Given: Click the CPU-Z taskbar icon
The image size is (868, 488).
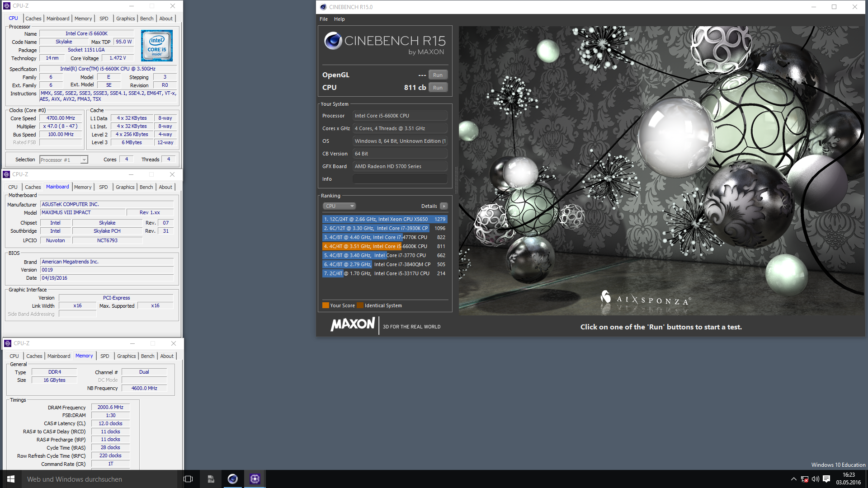Looking at the screenshot, I should 255,479.
